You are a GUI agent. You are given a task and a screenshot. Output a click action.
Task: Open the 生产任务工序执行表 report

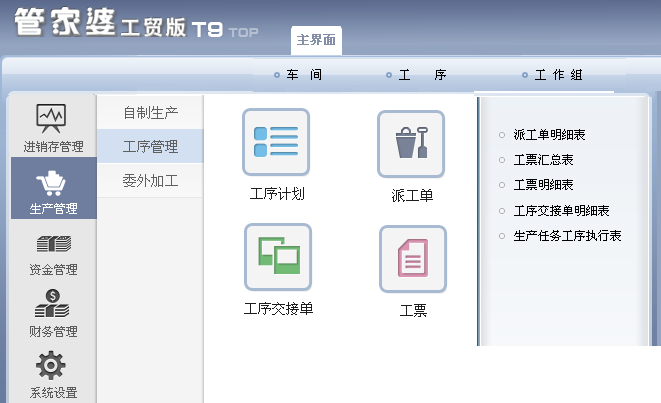coord(567,236)
